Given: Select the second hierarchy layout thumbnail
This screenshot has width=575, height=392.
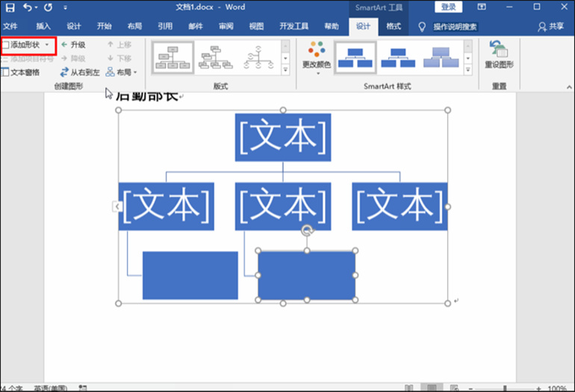Looking at the screenshot, I should (x=216, y=57).
